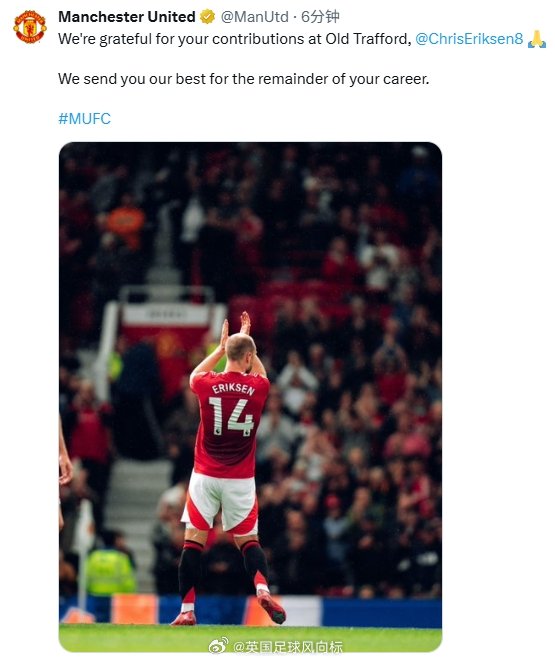Click the tweet's first sentence about Old Trafford
The image size is (555, 661).
[235, 39]
